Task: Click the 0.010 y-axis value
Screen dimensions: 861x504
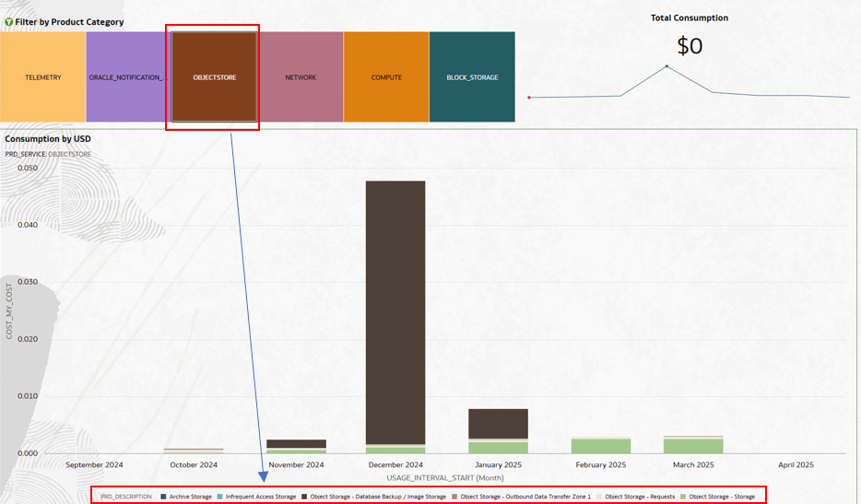Action: 28,396
